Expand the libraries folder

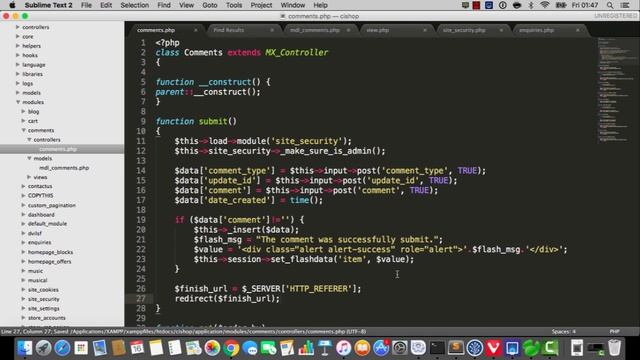[18, 74]
